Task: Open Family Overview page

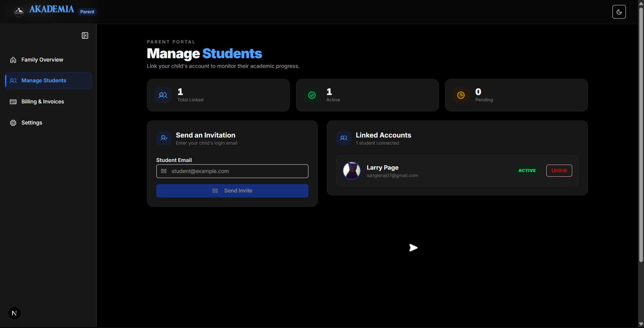Action: coord(42,60)
